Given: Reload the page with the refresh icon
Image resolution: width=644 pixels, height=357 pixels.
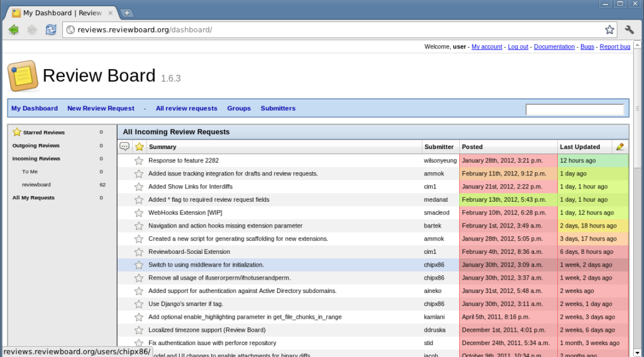Looking at the screenshot, I should coord(51,30).
